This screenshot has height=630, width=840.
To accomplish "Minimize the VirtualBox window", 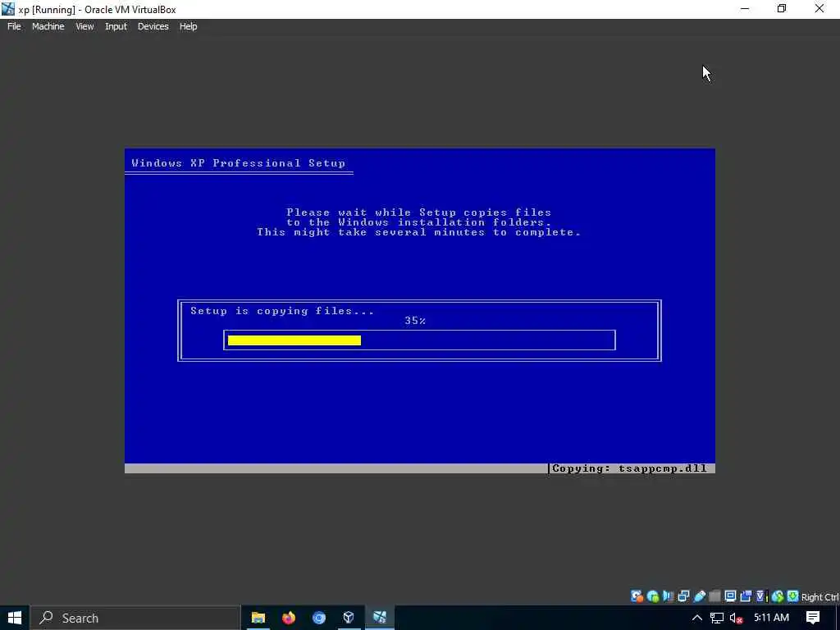I will pos(745,8).
